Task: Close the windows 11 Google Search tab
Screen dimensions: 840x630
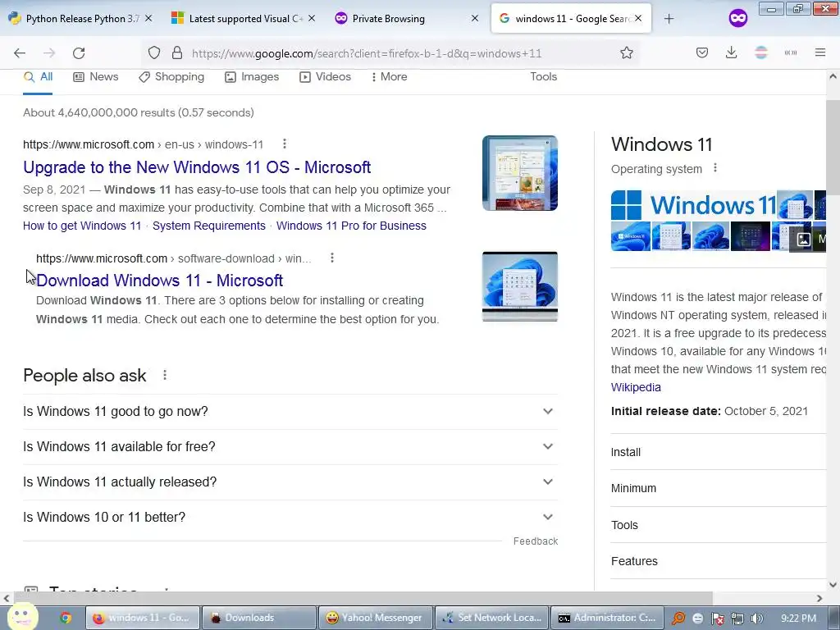Action: point(638,18)
